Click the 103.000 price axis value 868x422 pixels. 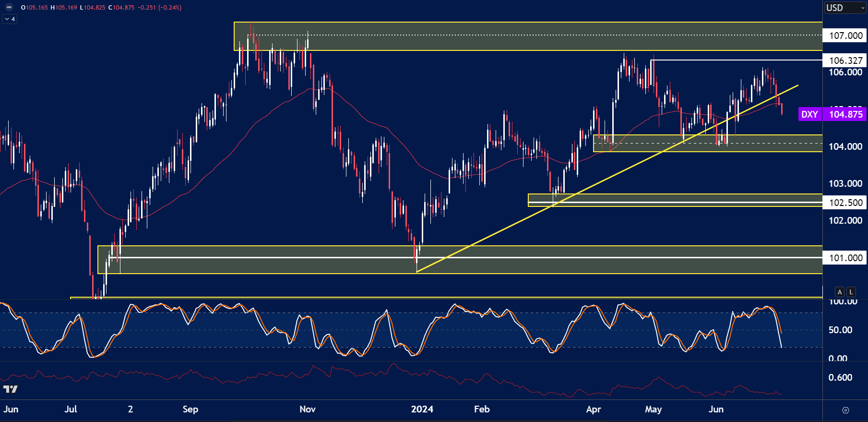[845, 183]
